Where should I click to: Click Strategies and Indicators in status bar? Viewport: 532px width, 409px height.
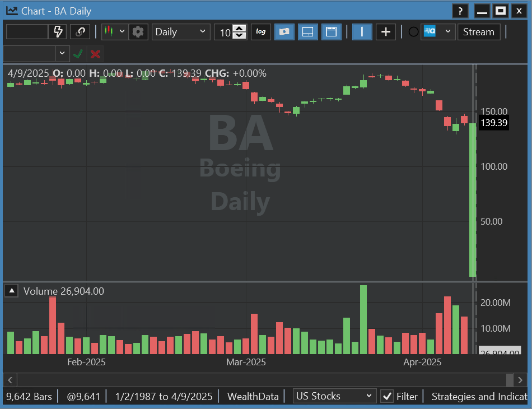(x=479, y=396)
